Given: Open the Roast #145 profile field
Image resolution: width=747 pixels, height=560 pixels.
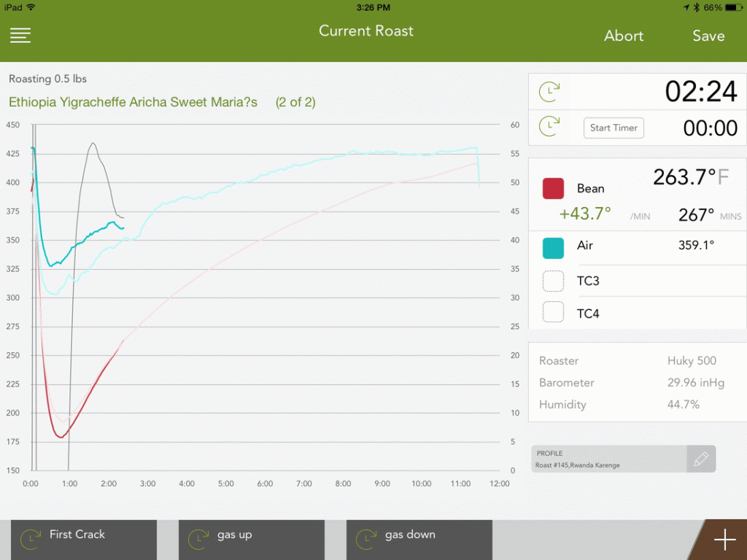Looking at the screenshot, I should tap(609, 459).
